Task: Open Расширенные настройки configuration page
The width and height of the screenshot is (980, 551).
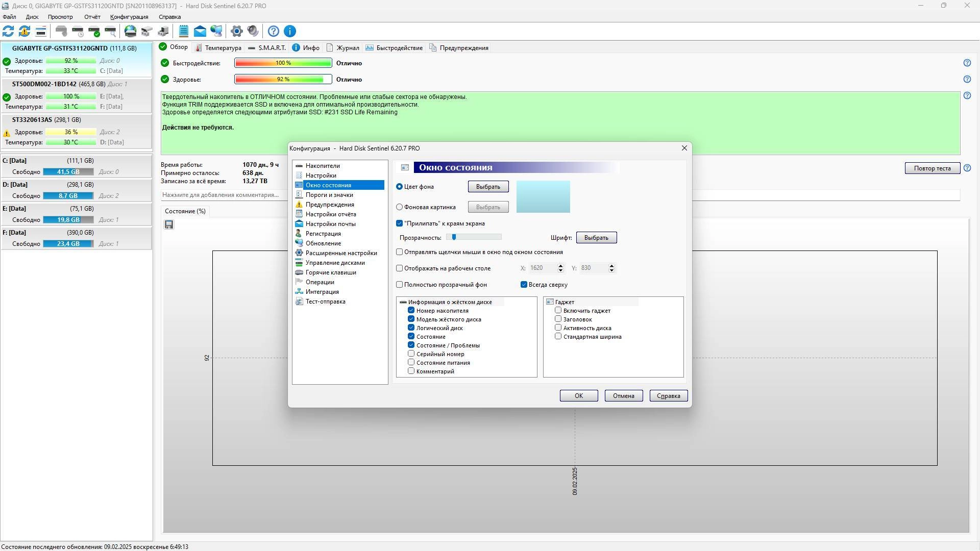Action: 341,253
